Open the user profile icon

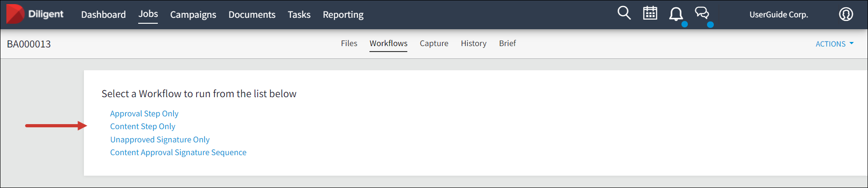click(x=846, y=14)
